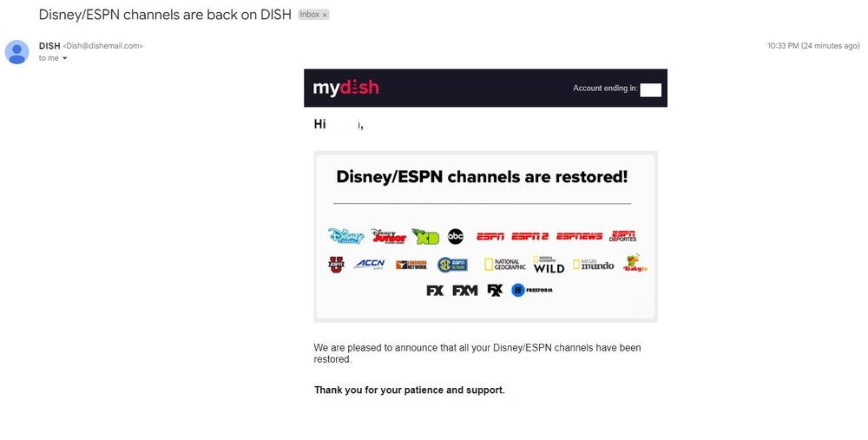The height and width of the screenshot is (440, 868).
Task: Click the mydish logo in the header
Action: pyautogui.click(x=346, y=88)
